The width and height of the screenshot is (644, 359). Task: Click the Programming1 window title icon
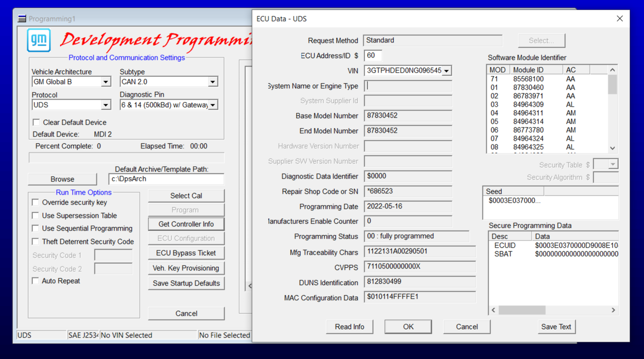pos(22,19)
